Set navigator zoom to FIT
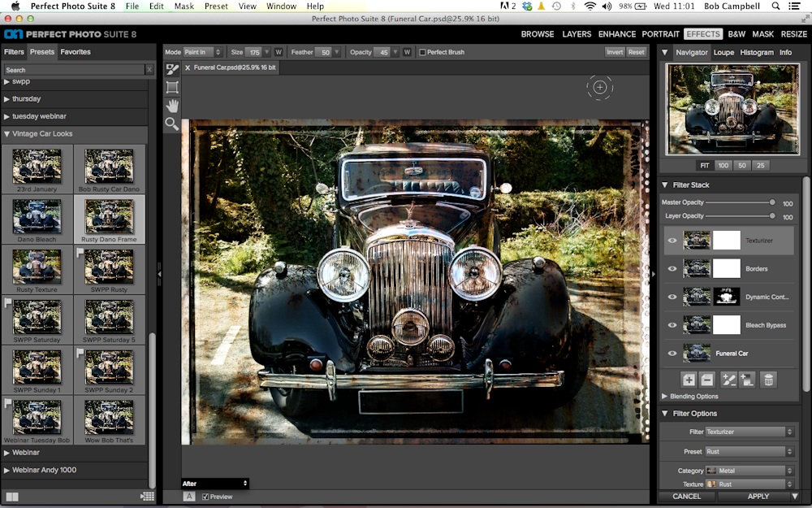Screen dimensions: 812x508 click(x=704, y=166)
